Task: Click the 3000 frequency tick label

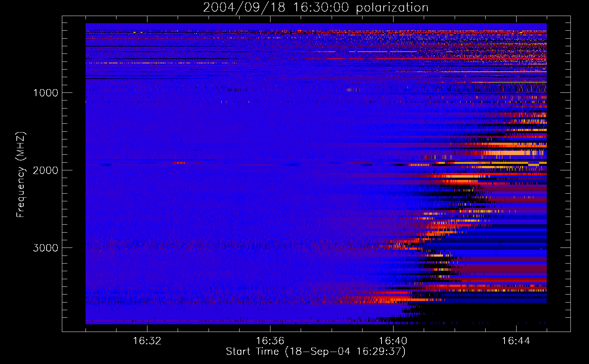Action: coord(46,248)
